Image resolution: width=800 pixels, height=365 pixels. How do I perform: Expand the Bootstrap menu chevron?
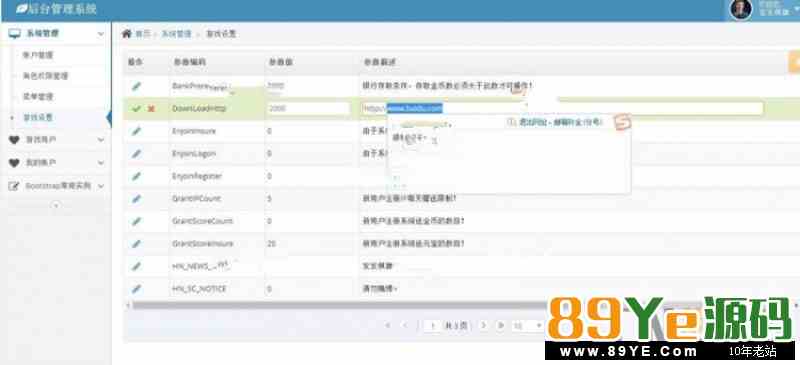pyautogui.click(x=101, y=186)
